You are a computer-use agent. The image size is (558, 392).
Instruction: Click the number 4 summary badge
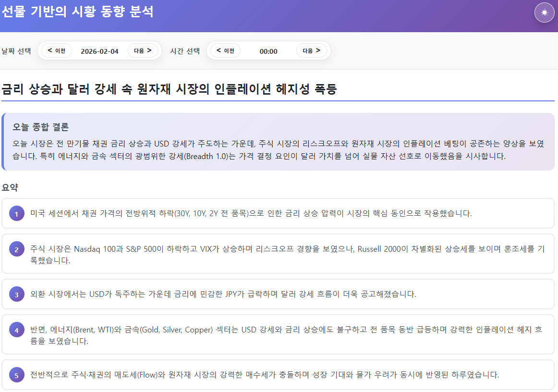point(16,330)
